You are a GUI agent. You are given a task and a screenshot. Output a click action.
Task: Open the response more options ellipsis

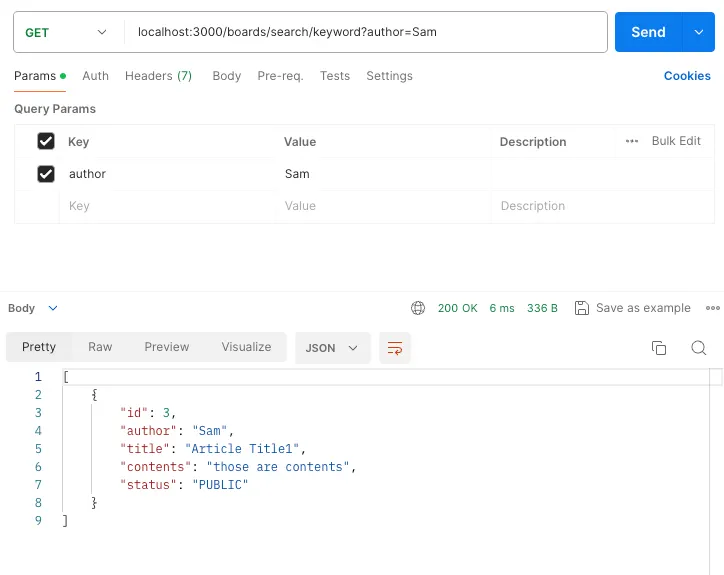pos(712,308)
